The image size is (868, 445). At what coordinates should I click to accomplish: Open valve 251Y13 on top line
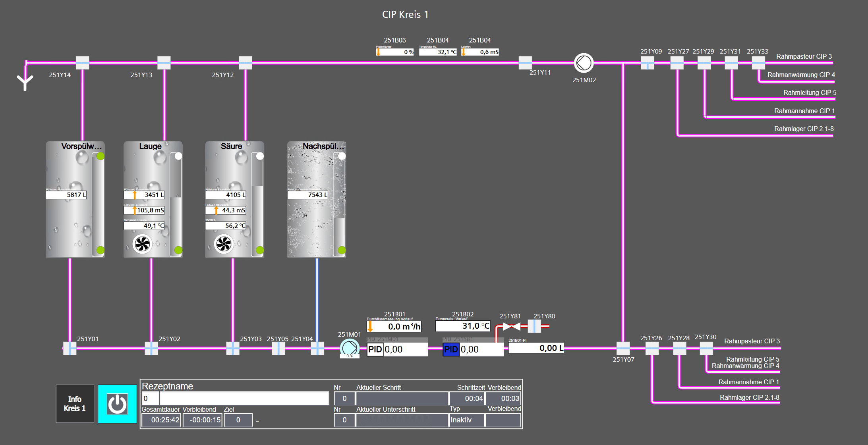(x=164, y=63)
